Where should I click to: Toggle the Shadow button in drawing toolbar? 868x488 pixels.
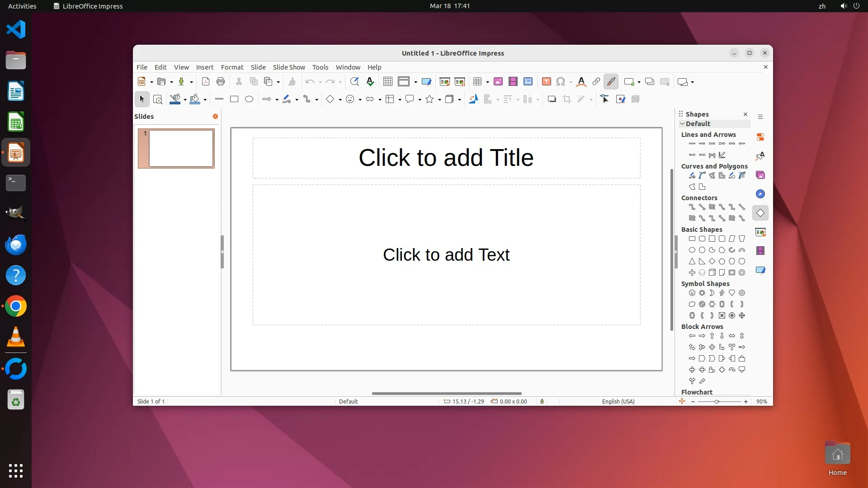[x=552, y=99]
